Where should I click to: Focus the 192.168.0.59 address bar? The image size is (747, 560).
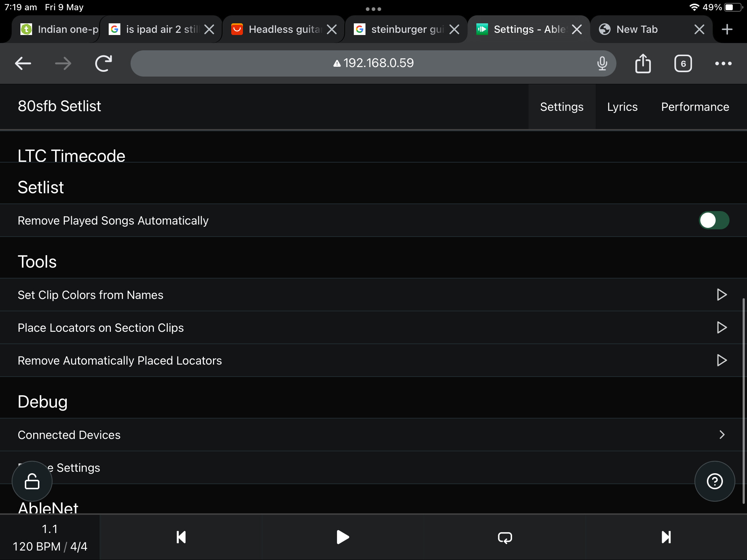(x=373, y=63)
